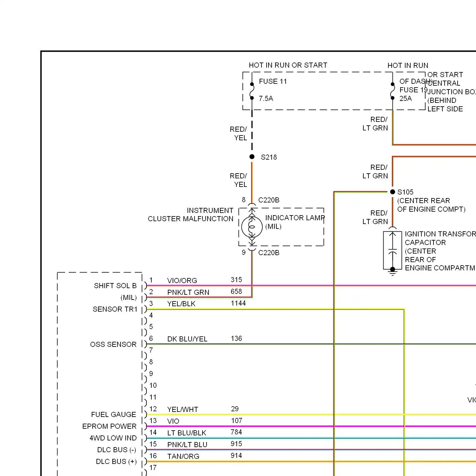Screen dimensions: 476x476
Task: Click the RED/LT GRN label under Fuse 19
Action: tap(375, 124)
